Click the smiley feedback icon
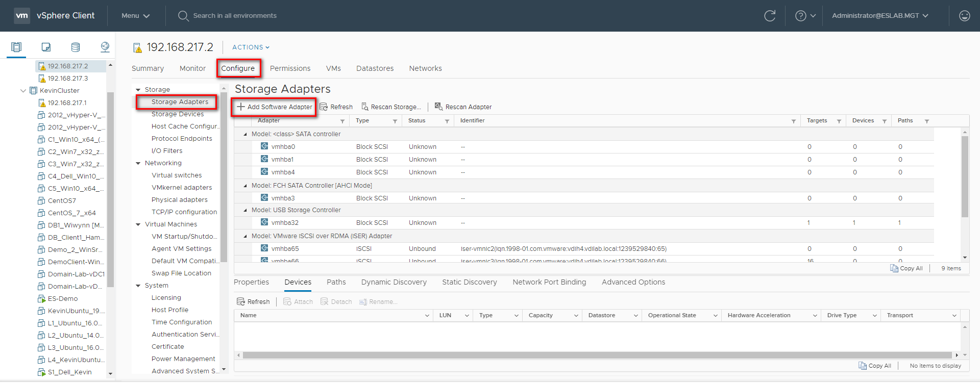The width and height of the screenshot is (980, 383). click(964, 16)
